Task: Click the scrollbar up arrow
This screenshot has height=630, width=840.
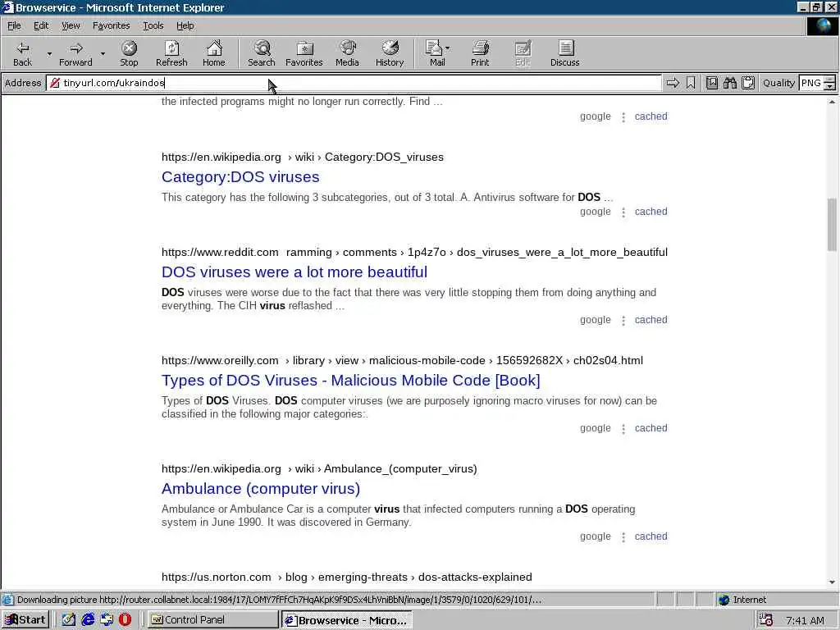Action: pos(832,101)
